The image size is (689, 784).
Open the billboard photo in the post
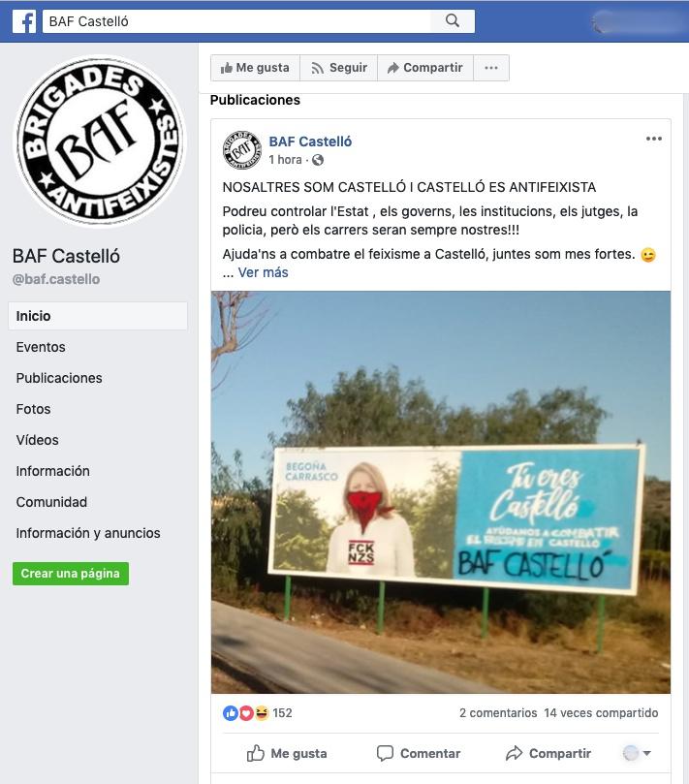[441, 492]
